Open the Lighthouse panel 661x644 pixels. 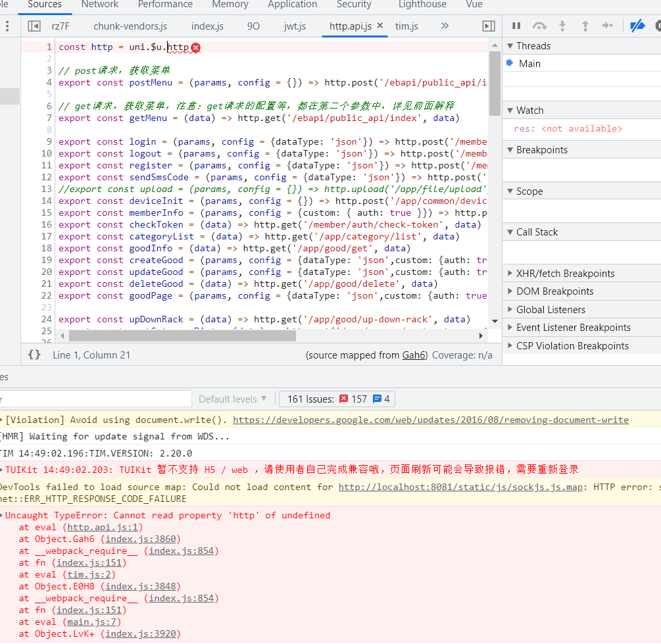tap(422, 5)
